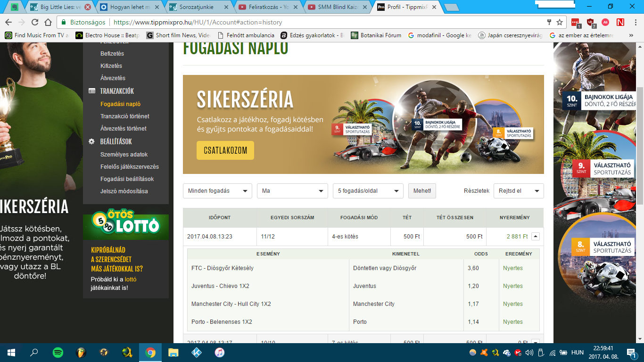Viewport: 644px width, 362px height.
Task: Open the AliExpress extension icon
Action: pyautogui.click(x=605, y=22)
